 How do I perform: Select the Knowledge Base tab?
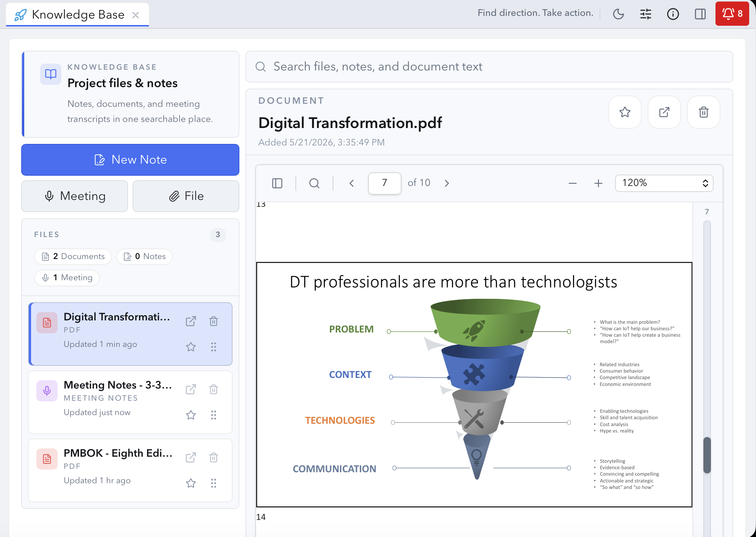coord(77,15)
